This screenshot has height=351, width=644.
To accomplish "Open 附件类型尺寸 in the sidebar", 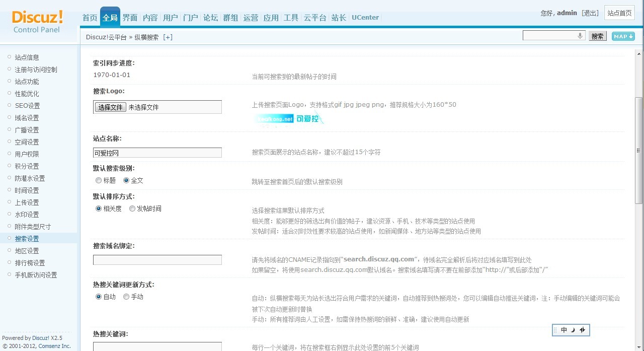I will point(33,227).
